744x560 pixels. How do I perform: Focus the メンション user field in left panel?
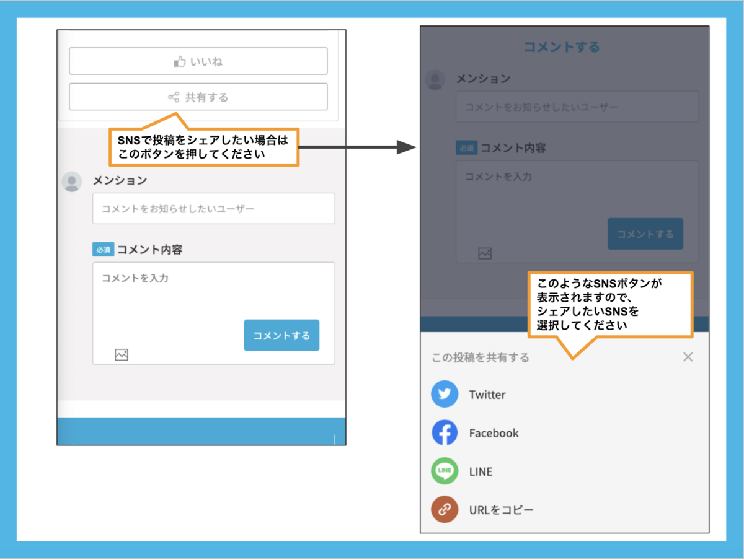click(213, 209)
